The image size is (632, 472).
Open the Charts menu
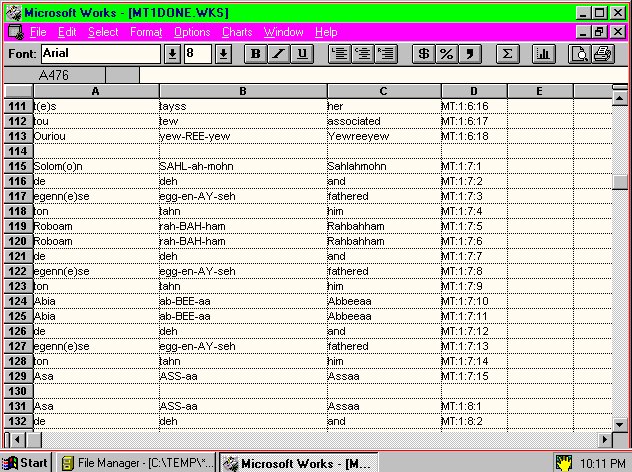coord(237,32)
